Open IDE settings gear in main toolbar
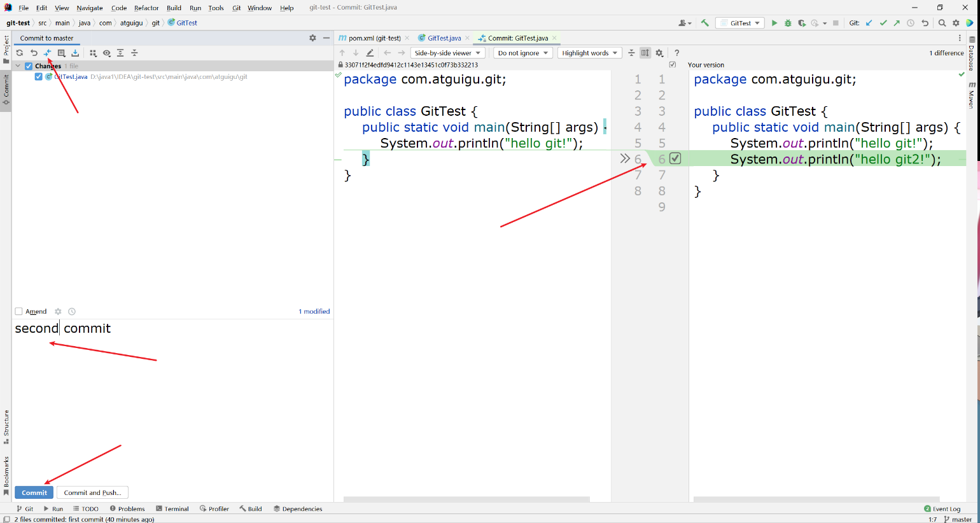980x523 pixels. pyautogui.click(x=956, y=23)
